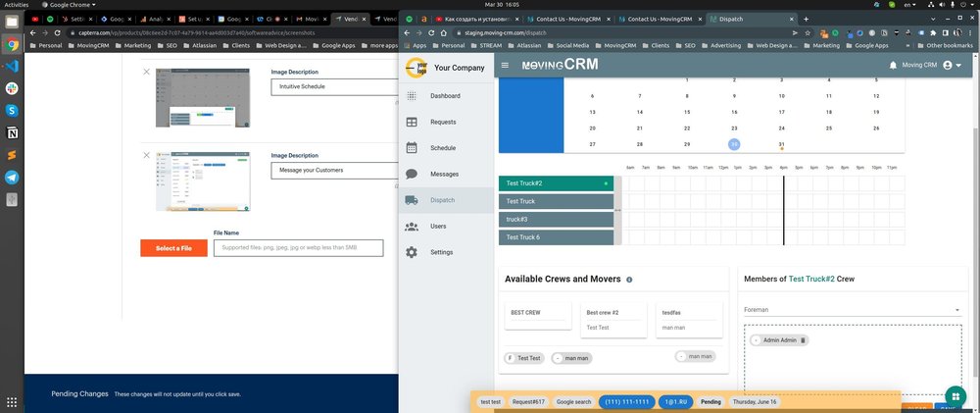This screenshot has width=980, height=413.
Task: Edit the Intuitive Schedule description field
Action: (x=334, y=87)
